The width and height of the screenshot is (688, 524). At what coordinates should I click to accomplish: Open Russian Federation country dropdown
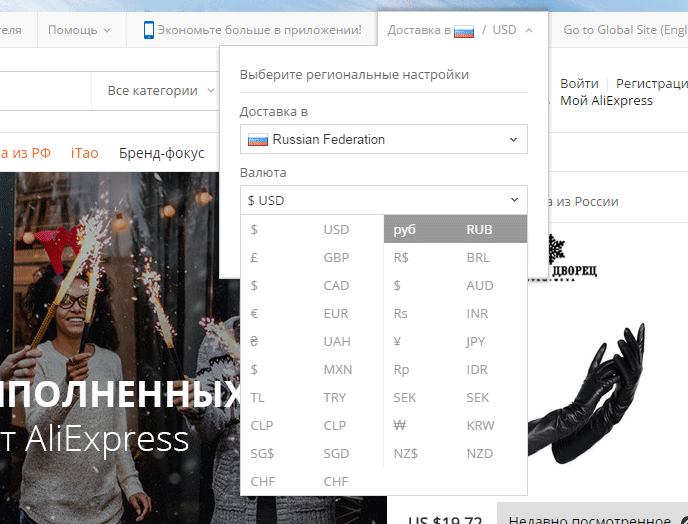tap(383, 139)
